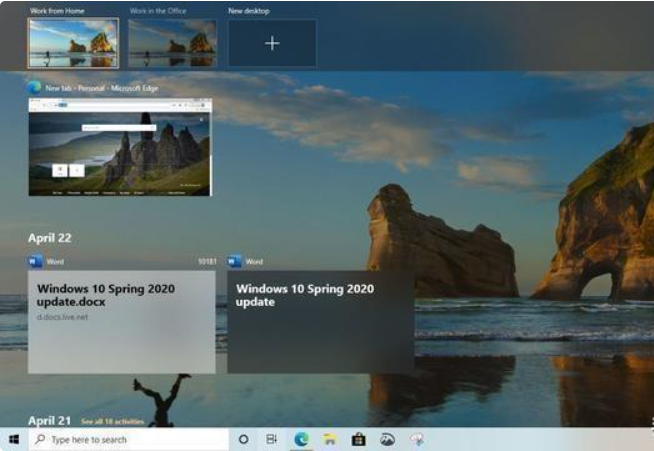Open File Explorer from the taskbar
This screenshot has width=654, height=451.
(x=330, y=439)
